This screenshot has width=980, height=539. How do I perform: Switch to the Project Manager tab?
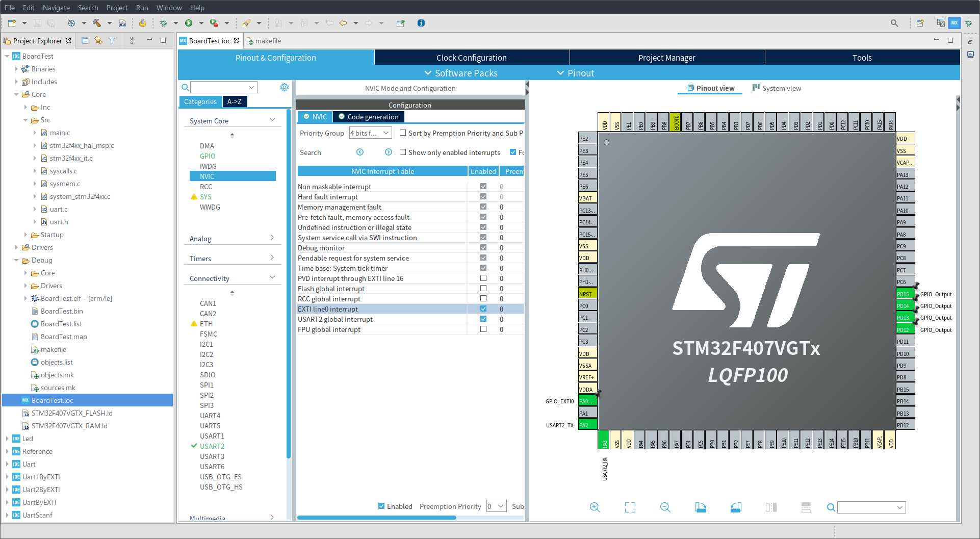[667, 58]
